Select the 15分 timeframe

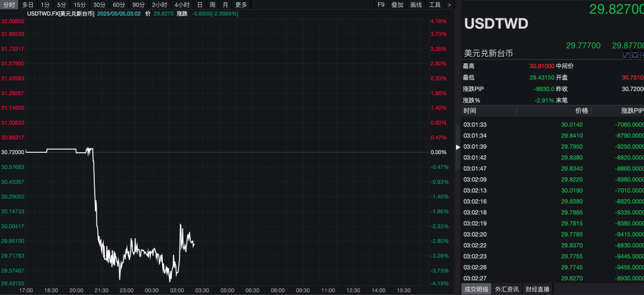pos(80,5)
